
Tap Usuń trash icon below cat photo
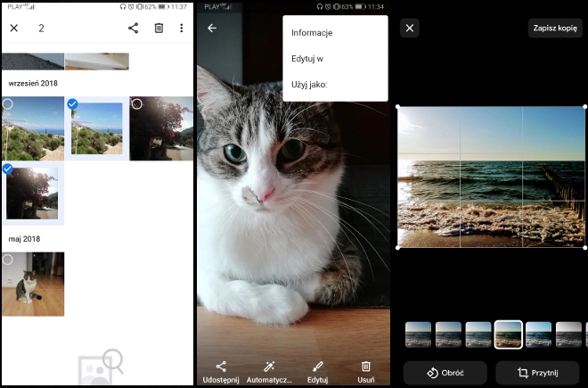[365, 371]
